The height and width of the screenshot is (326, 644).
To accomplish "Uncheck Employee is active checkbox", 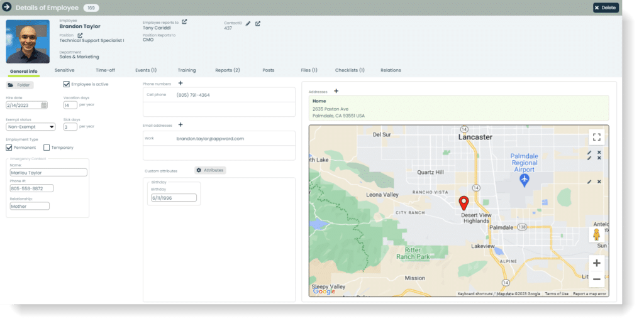I will tap(66, 84).
